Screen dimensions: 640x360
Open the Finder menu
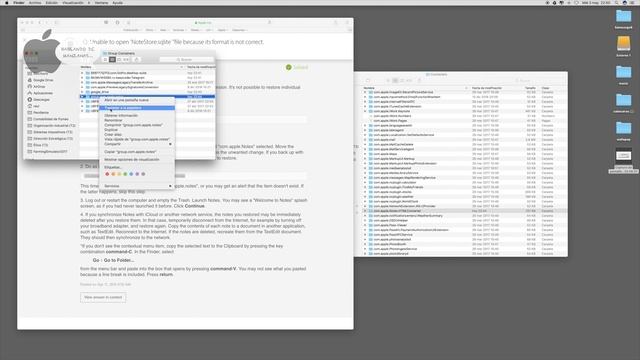(19, 2)
